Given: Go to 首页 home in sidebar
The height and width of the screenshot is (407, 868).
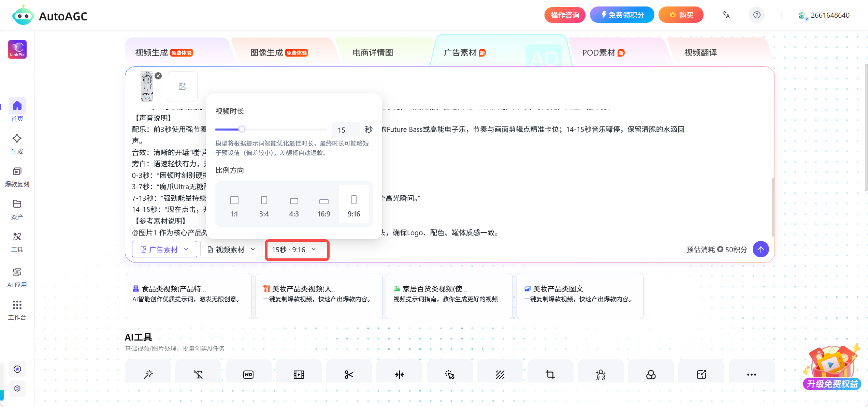Looking at the screenshot, I should 17,110.
